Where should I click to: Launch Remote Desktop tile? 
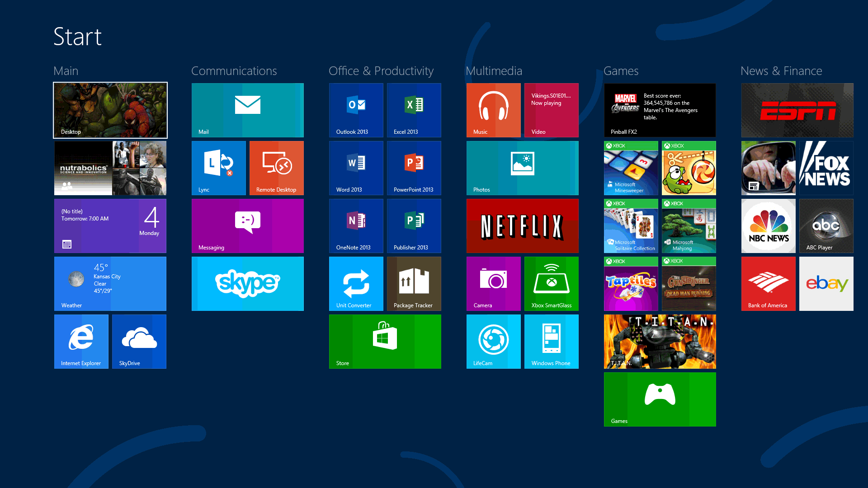pyautogui.click(x=276, y=168)
